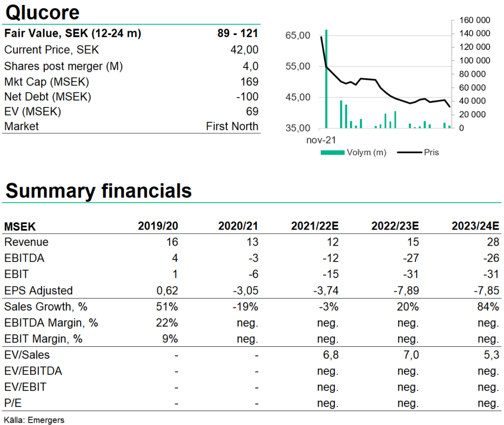
Task: Click the market cap value "169"
Action: pos(250,82)
